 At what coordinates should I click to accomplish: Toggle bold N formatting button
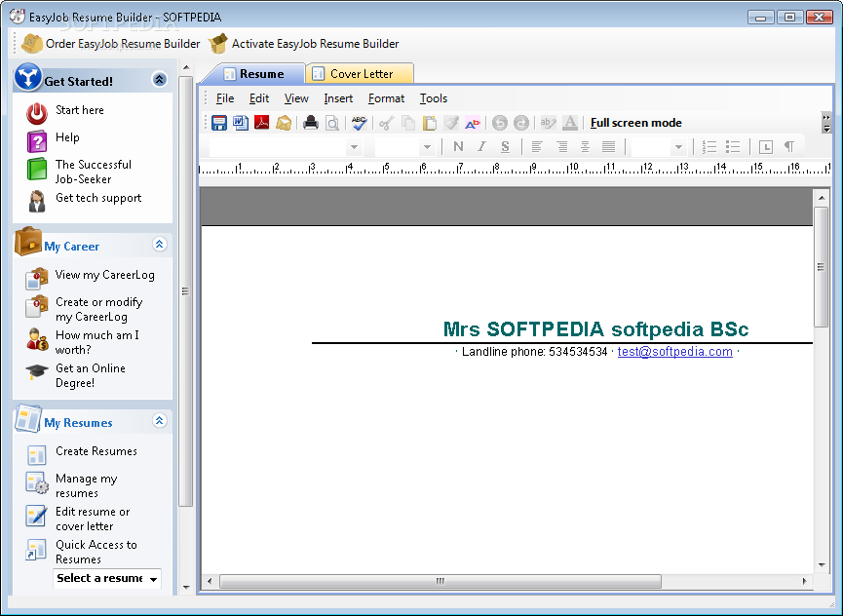tap(458, 146)
